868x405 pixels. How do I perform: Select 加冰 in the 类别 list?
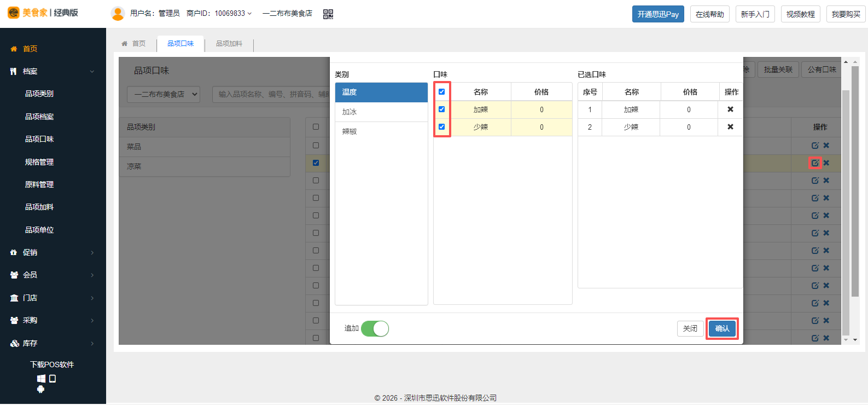[381, 112]
